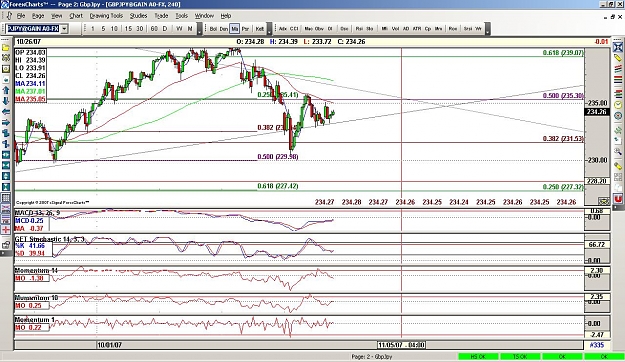The image size is (625, 362).
Task: Click the pencil drawing tool in right sidebar
Action: 617,58
